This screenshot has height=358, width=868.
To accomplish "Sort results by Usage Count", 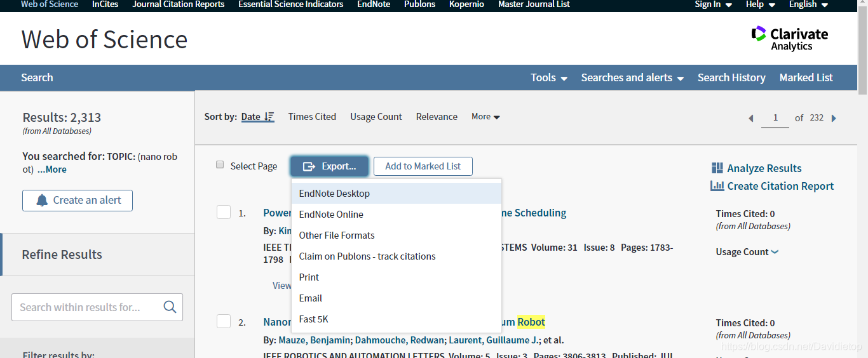I will [376, 117].
